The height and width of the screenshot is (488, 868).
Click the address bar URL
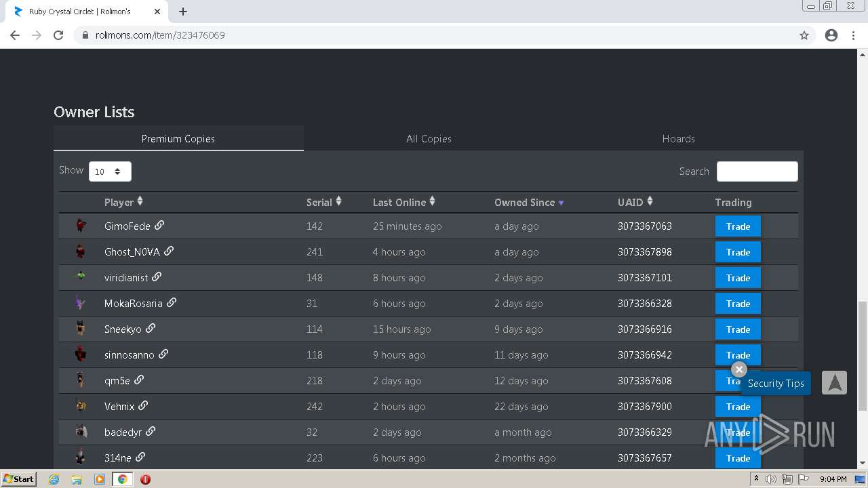click(x=160, y=35)
